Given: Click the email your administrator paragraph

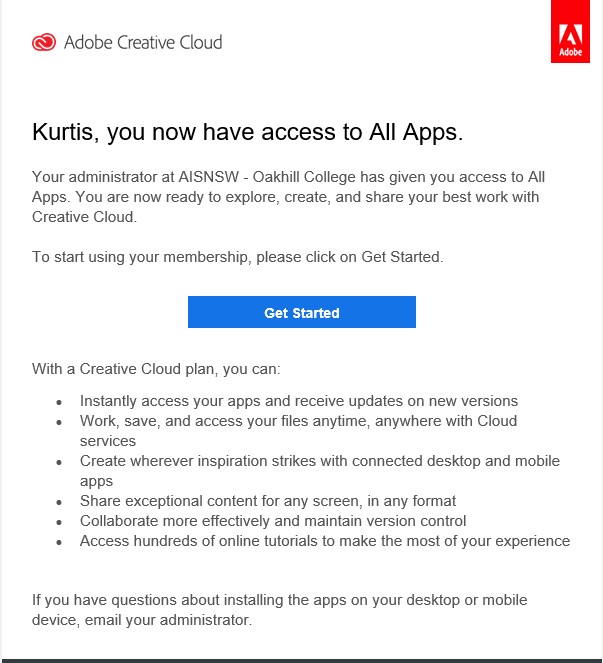Looking at the screenshot, I should point(280,610).
